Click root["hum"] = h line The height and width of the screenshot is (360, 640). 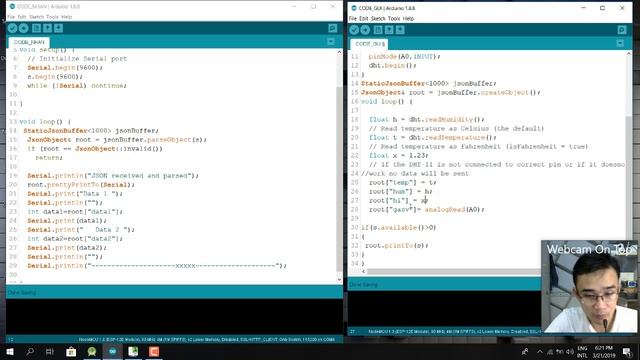tap(400, 191)
